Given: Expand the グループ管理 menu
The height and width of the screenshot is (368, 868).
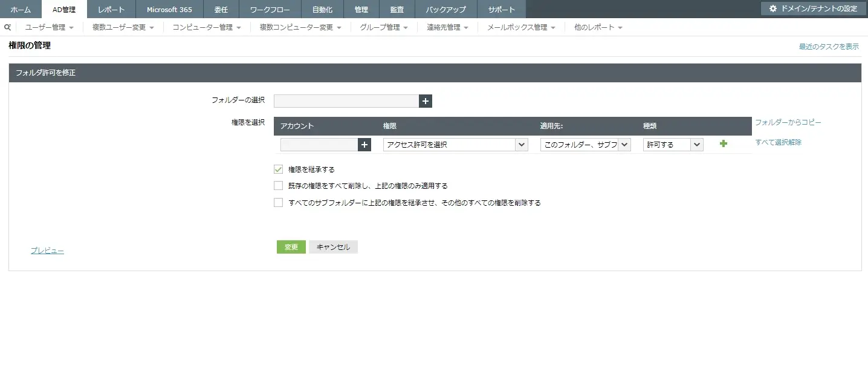Looking at the screenshot, I should 384,27.
